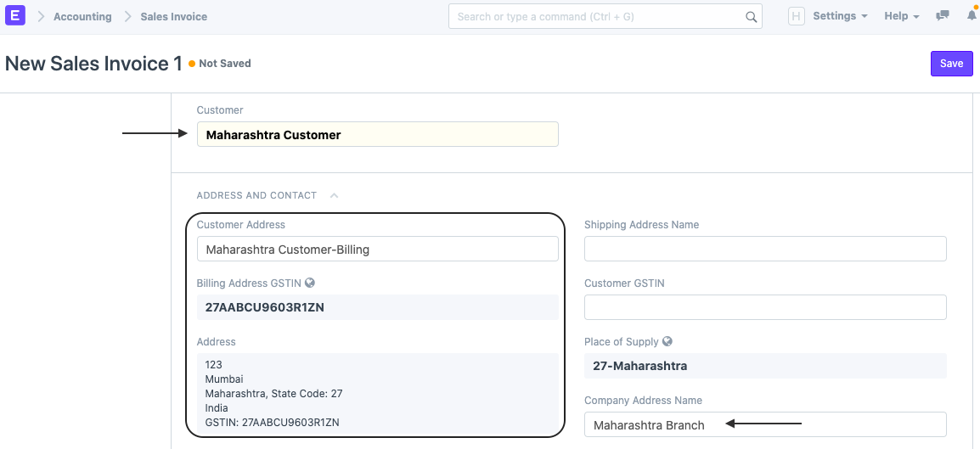The height and width of the screenshot is (449, 980).
Task: Open the chat messages icon
Action: click(942, 16)
